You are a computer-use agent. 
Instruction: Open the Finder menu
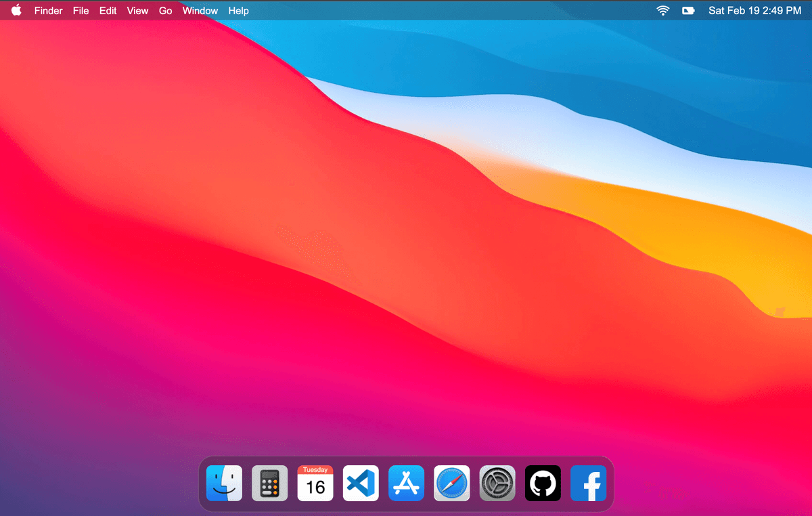pos(48,10)
